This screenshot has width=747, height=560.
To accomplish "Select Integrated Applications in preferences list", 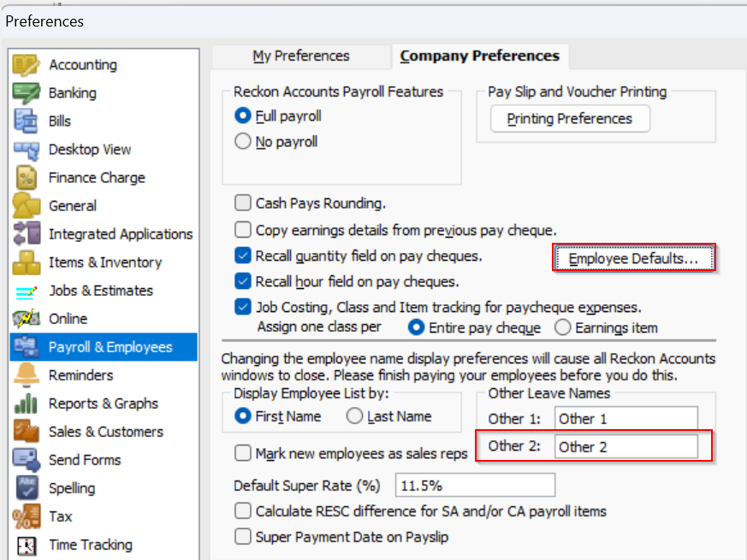I will tap(121, 233).
